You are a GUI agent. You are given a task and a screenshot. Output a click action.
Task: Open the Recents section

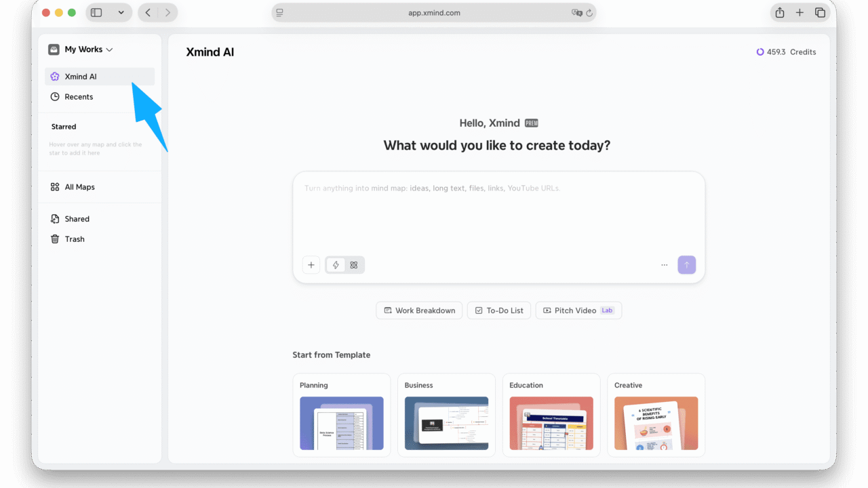click(100, 97)
